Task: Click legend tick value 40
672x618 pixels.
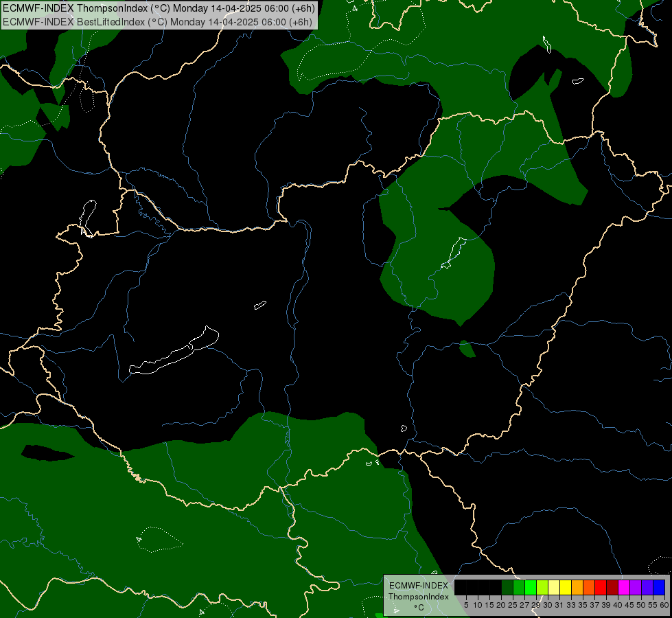Action: coord(618,605)
